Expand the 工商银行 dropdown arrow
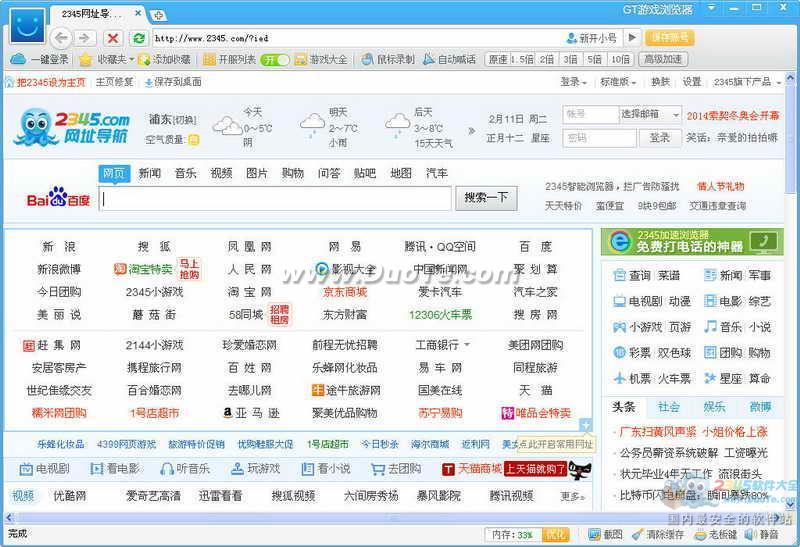The image size is (800, 547). point(466,345)
